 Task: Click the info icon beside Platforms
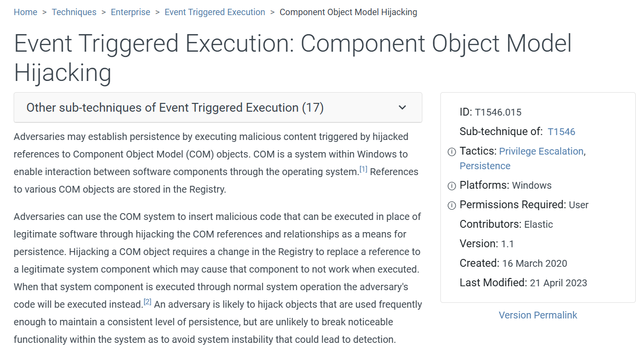[452, 186]
